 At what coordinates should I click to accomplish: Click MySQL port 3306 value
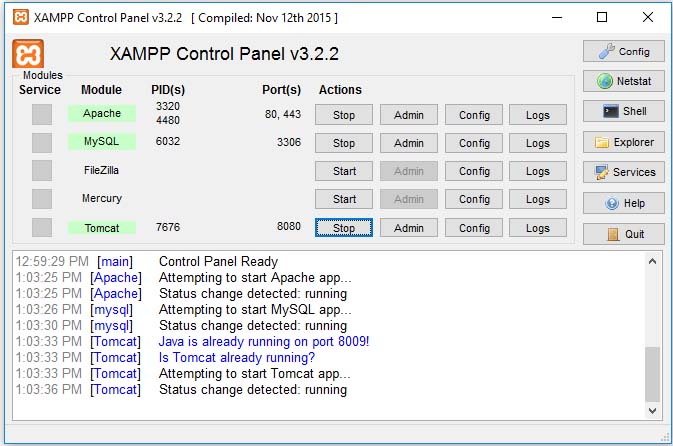(289, 142)
